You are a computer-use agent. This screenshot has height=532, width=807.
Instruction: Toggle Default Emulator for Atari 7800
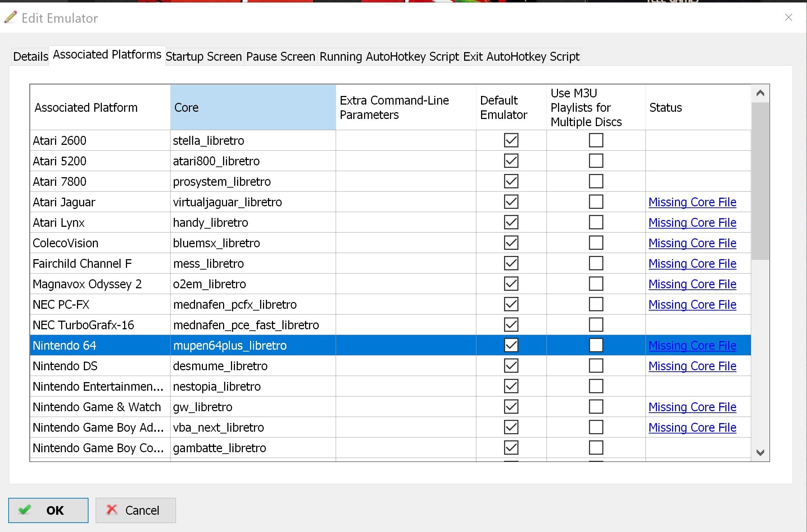(x=511, y=181)
